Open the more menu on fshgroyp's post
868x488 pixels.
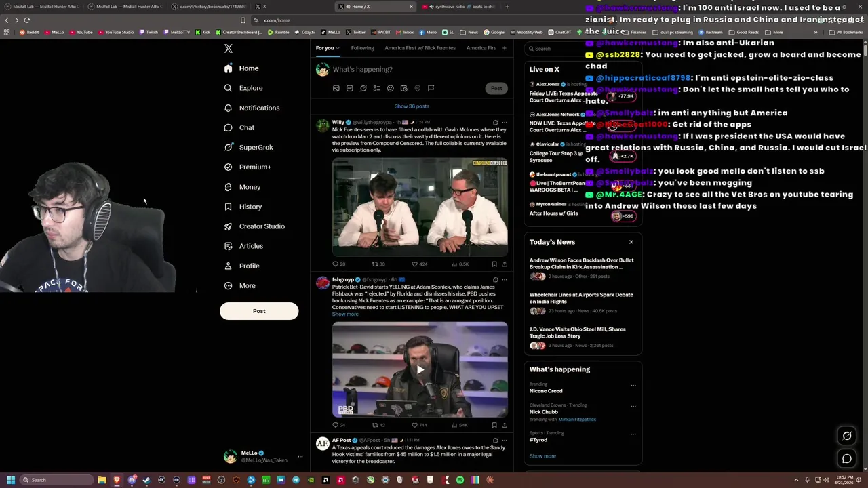coord(504,279)
